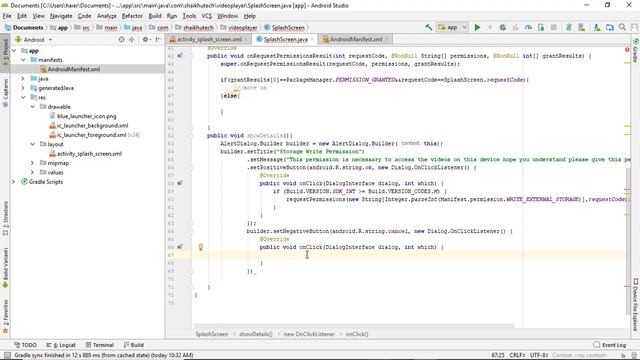Open the profiler gauge icon
Viewport: 640px width, 360px height.
click(x=528, y=27)
